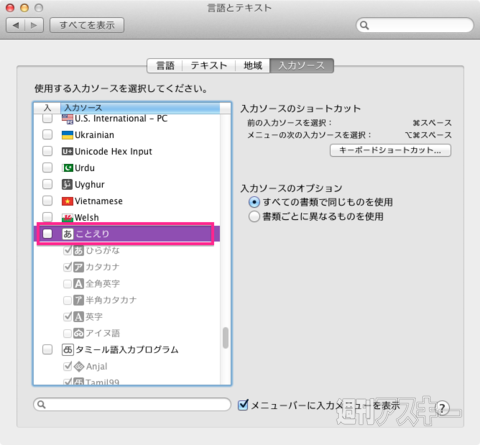480x445 pixels.
Task: Click the input source list scrollbar thumb
Action: tap(226, 338)
